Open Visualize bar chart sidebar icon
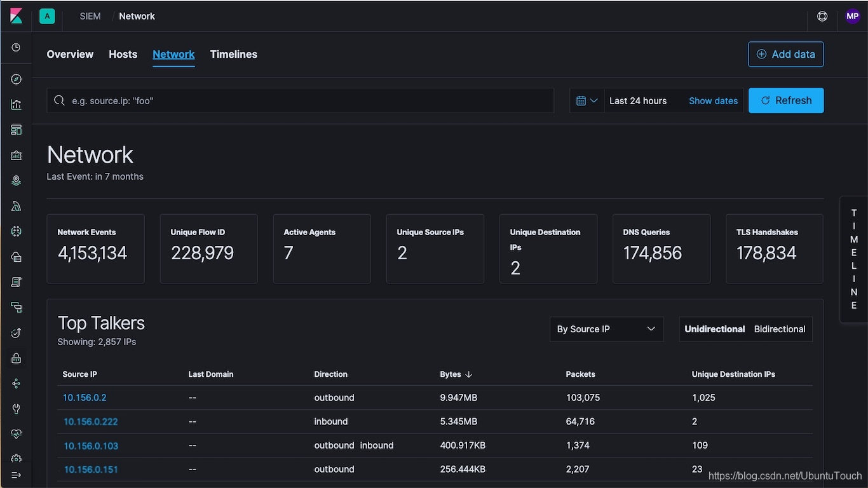Screen dimensions: 868x488 coord(16,105)
